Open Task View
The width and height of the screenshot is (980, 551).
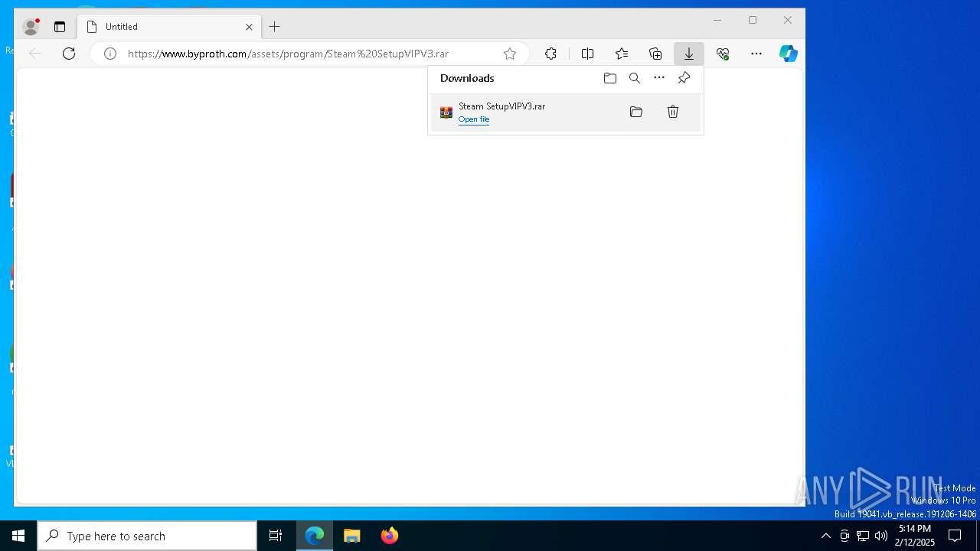point(276,536)
